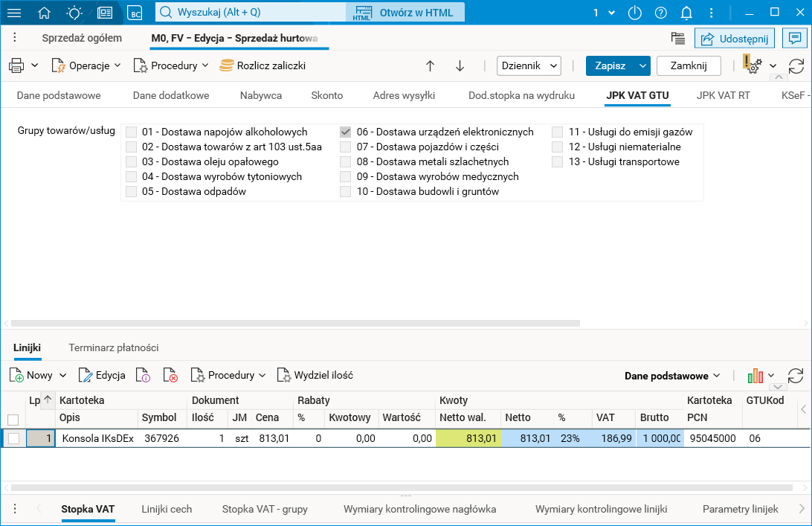Refresh the Linijki lines grid
The height and width of the screenshot is (526, 812).
(x=796, y=376)
